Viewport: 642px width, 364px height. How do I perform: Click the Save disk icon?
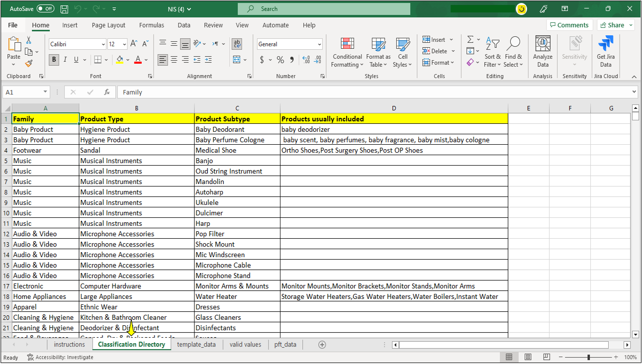point(64,9)
